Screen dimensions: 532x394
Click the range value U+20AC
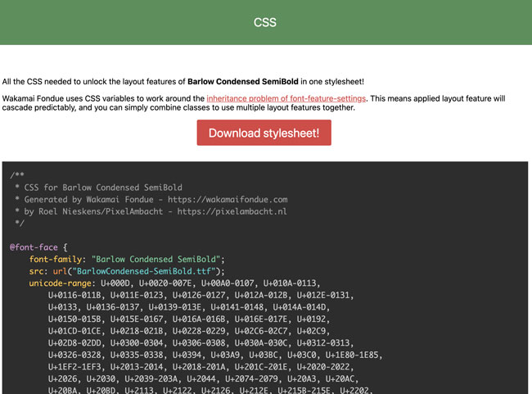click(340, 378)
